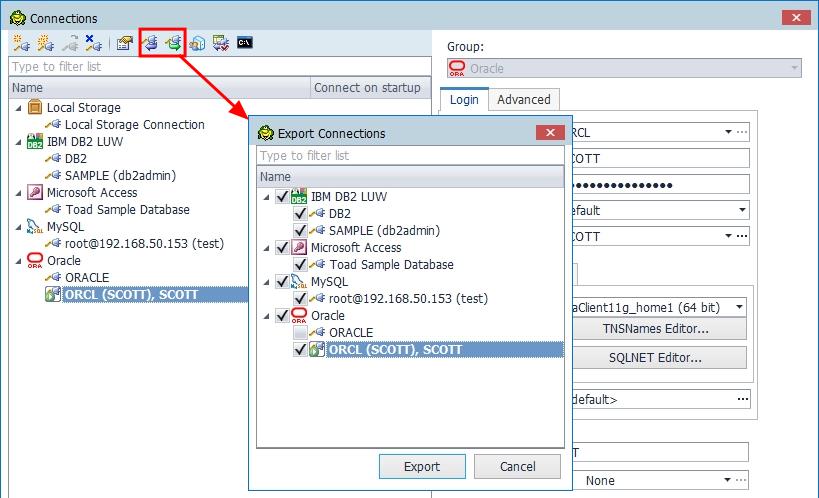The height and width of the screenshot is (498, 819).
Task: Click the delete connection toolbar icon
Action: (x=94, y=43)
